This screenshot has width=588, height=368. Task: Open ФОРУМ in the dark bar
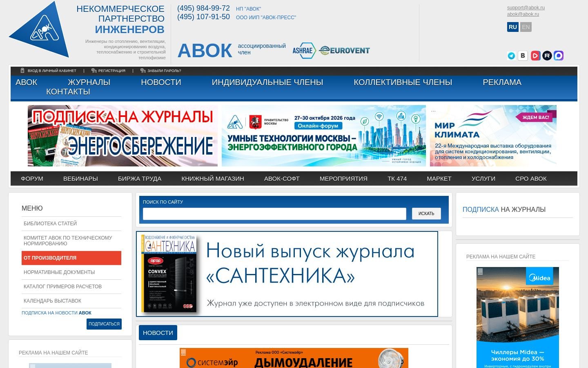click(x=32, y=179)
